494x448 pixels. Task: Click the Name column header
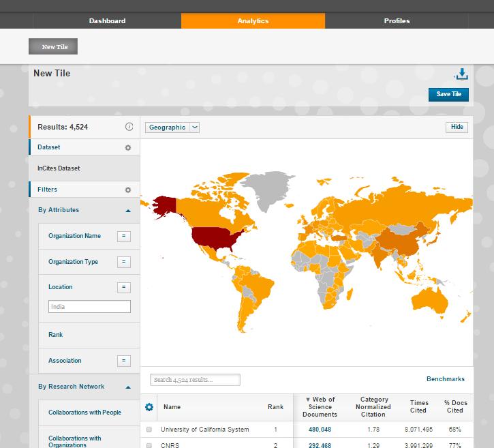click(172, 407)
